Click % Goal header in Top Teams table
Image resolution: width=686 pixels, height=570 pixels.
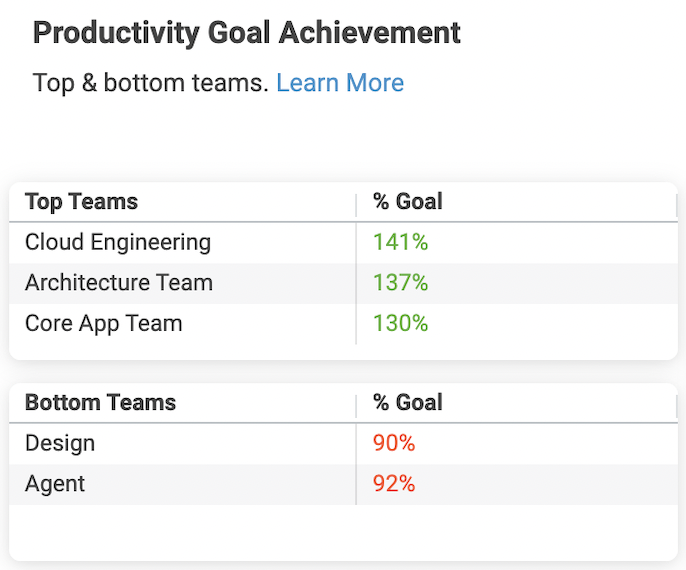(x=408, y=202)
